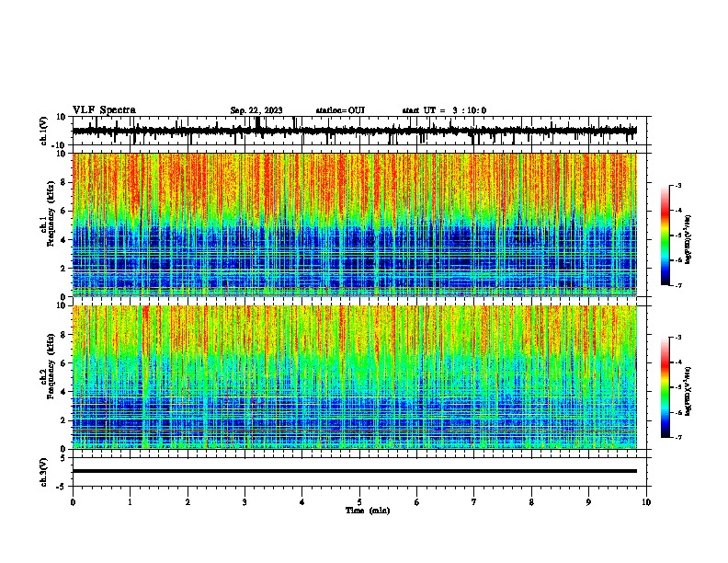Click the time axis tick label "7"
The image size is (728, 563).
(474, 502)
